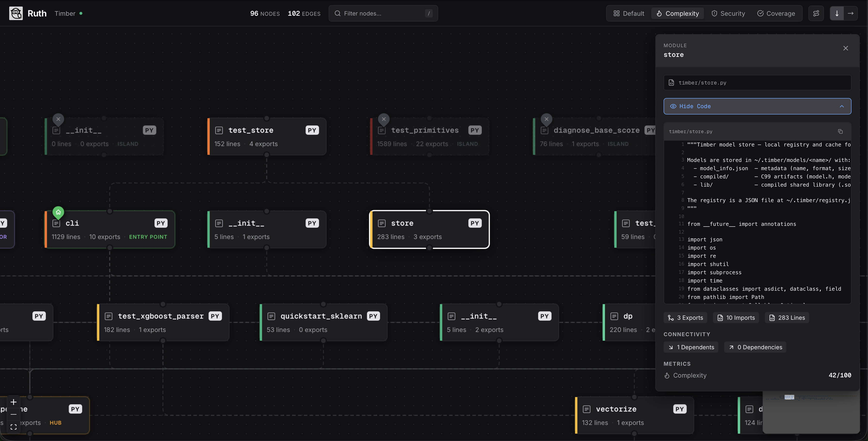
Task: Click code line 17 import subprocess
Action: click(x=714, y=272)
